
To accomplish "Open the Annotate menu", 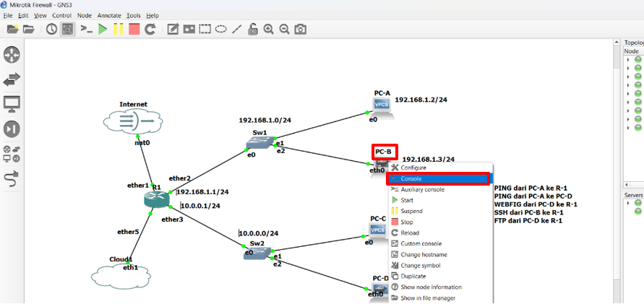I will [109, 15].
